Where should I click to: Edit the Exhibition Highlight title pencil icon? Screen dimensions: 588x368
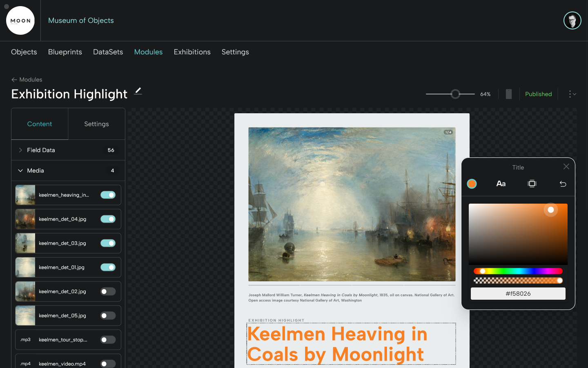138,91
